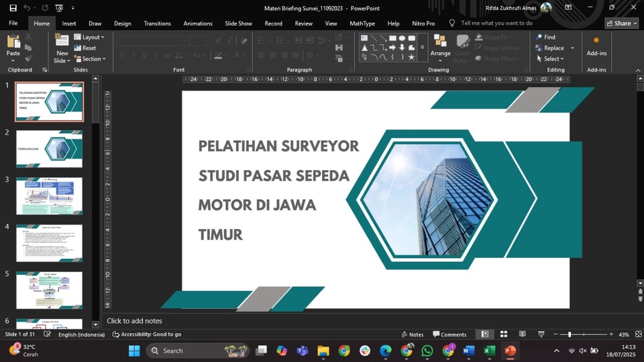Click English (Indonesia) language indicator
The image size is (644, 362).
pyautogui.click(x=81, y=334)
